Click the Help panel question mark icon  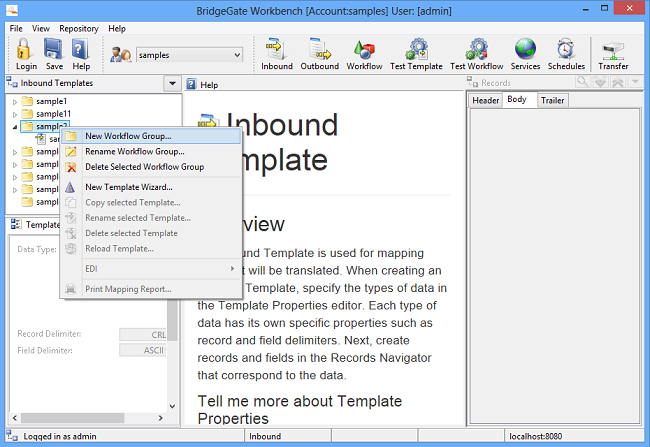point(191,85)
